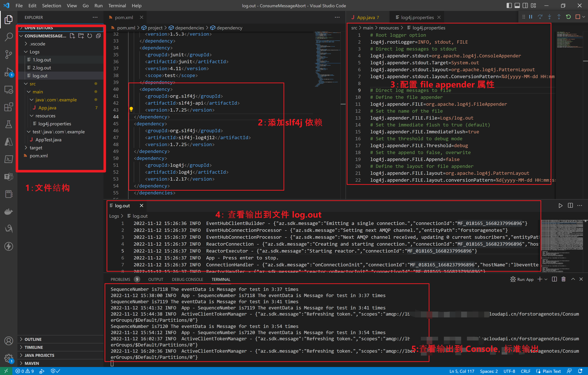Pause the debug session
The width and height of the screenshot is (588, 375).
531,17
